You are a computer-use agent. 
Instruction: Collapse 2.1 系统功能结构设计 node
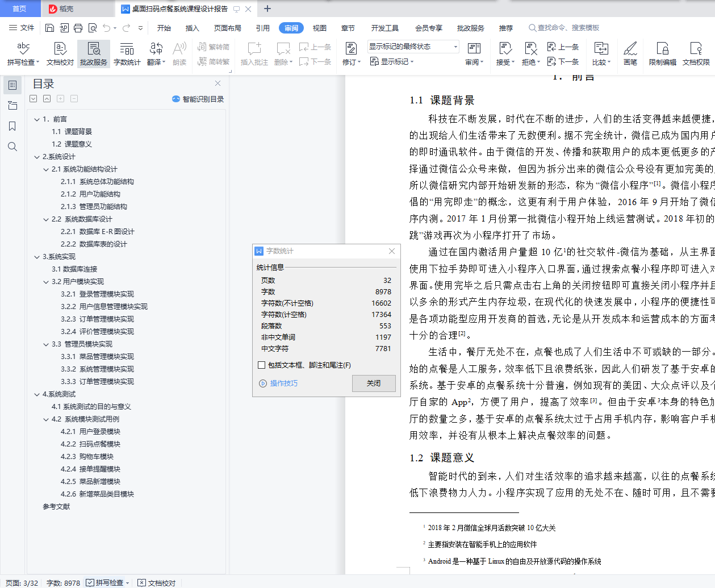(46, 169)
